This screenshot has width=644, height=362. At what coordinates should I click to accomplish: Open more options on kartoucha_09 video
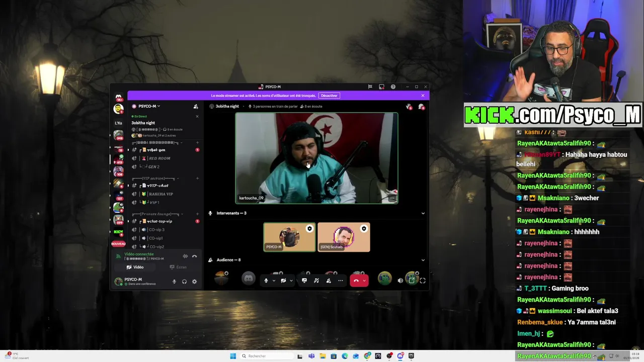(x=392, y=199)
